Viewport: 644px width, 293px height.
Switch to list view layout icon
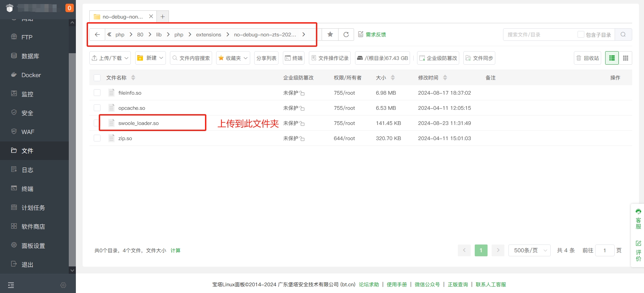[x=612, y=58]
